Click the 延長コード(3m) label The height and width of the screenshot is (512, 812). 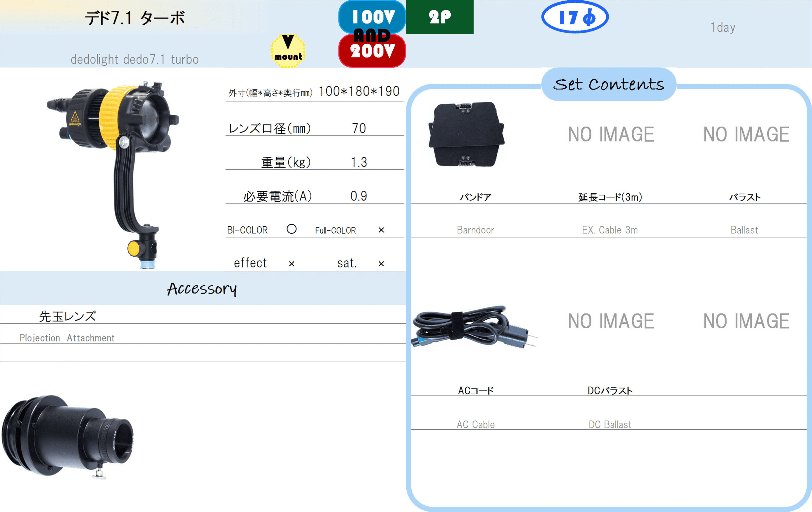click(x=610, y=197)
